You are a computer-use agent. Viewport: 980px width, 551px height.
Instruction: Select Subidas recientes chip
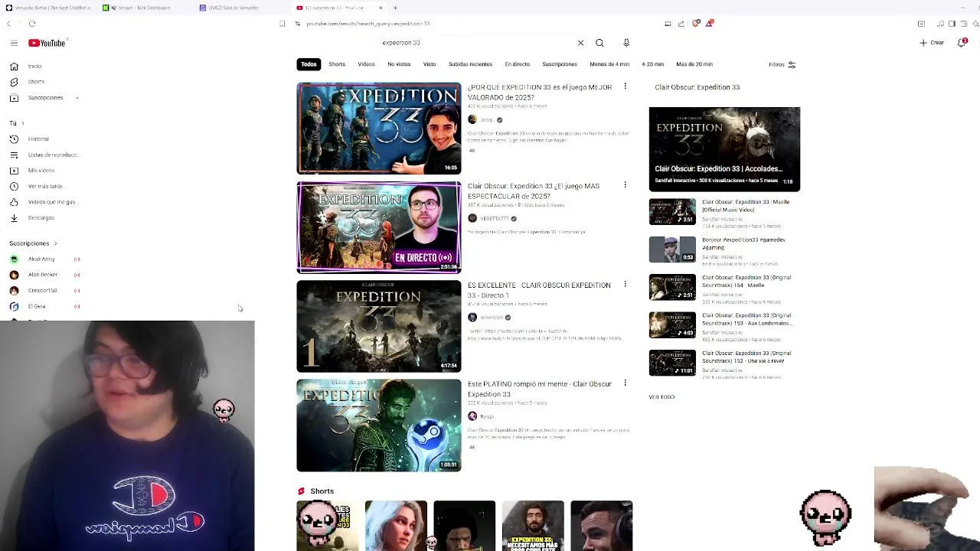pos(470,64)
